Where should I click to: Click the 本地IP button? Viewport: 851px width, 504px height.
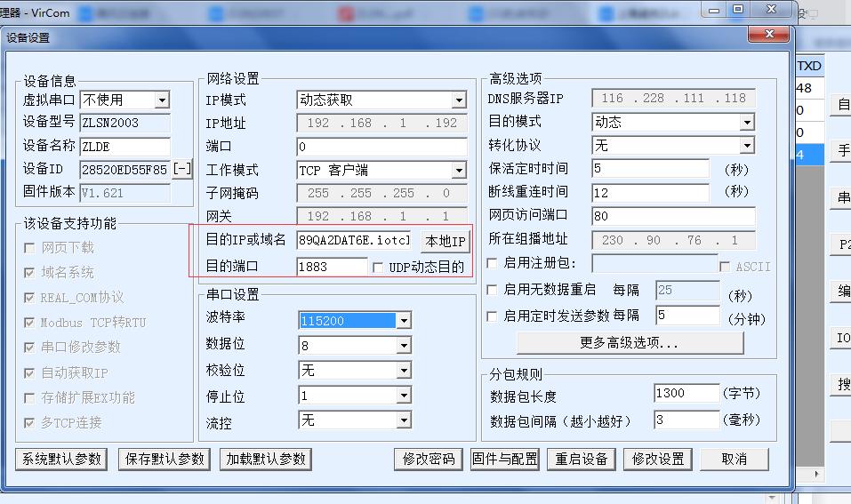click(x=445, y=241)
